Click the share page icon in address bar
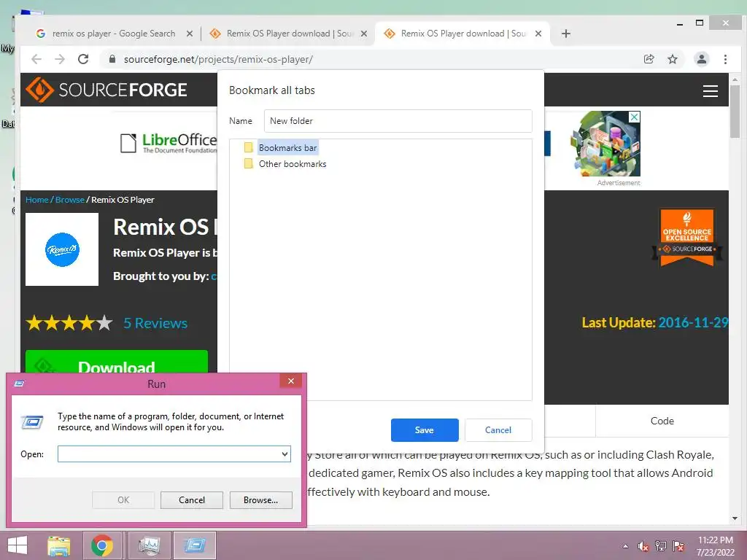 (649, 59)
